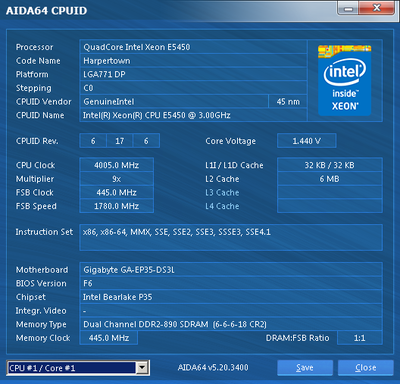Click the AIDA64 v5.20.3400 version label

tap(213, 368)
